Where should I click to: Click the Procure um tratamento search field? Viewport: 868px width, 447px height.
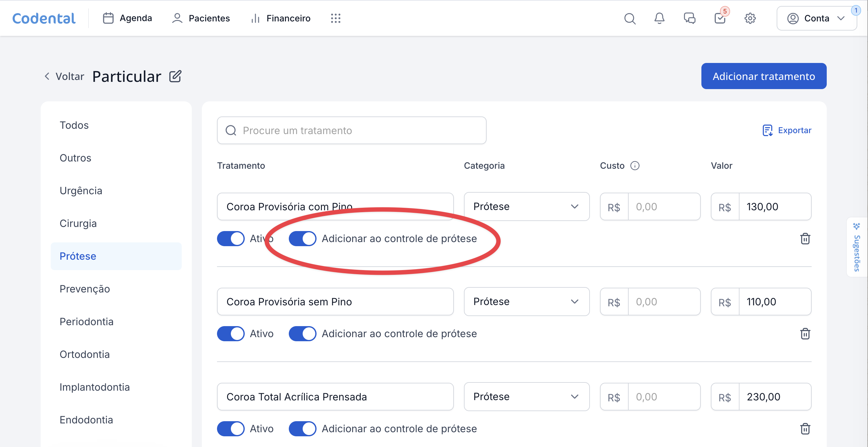(351, 131)
